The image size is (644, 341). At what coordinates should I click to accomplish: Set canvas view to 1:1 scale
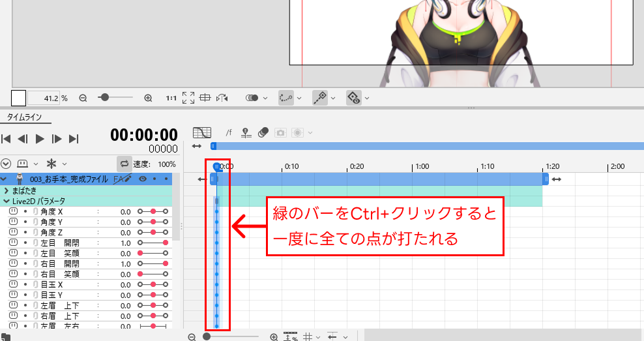tap(171, 98)
